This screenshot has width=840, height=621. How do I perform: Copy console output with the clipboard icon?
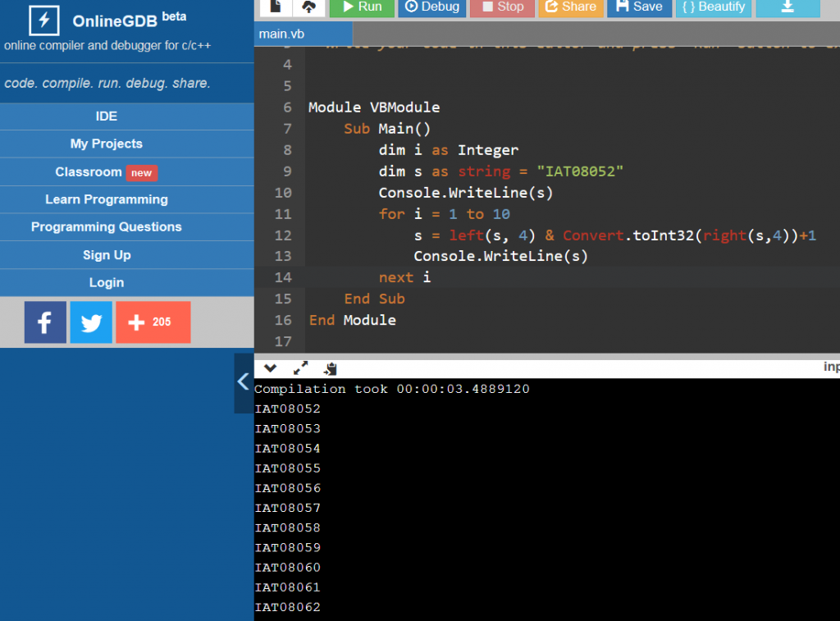coord(331,368)
